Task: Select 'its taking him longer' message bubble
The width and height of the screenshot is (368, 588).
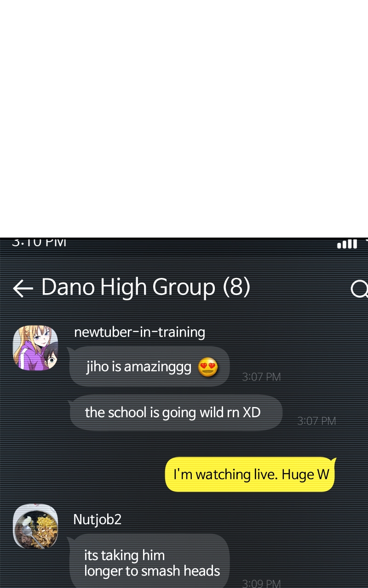Action: coord(149,561)
